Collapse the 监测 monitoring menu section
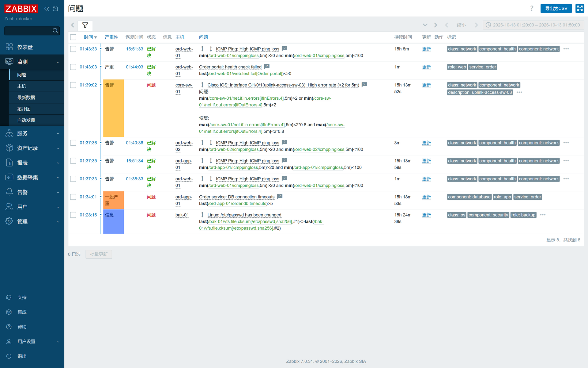This screenshot has height=368, width=588. tap(32, 62)
